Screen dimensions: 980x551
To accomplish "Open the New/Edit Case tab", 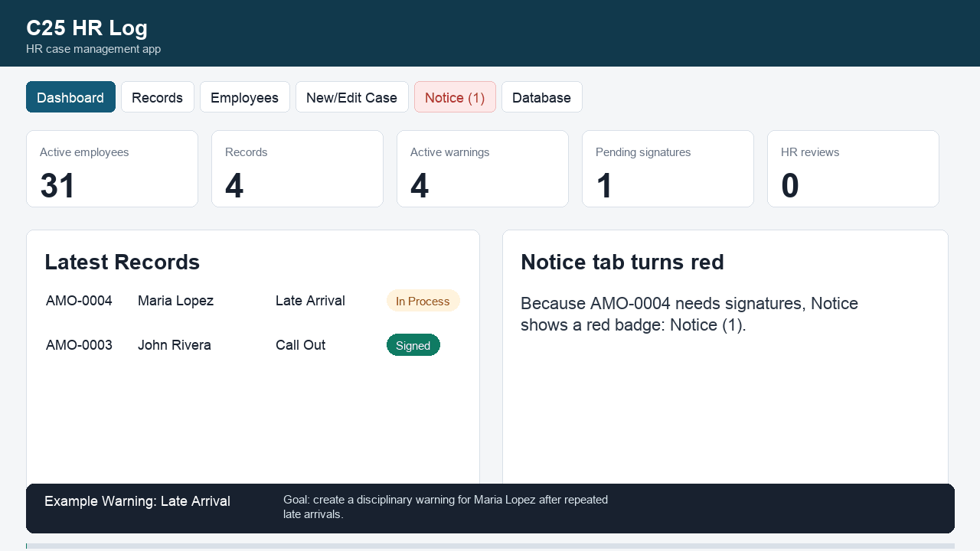I will click(x=351, y=97).
